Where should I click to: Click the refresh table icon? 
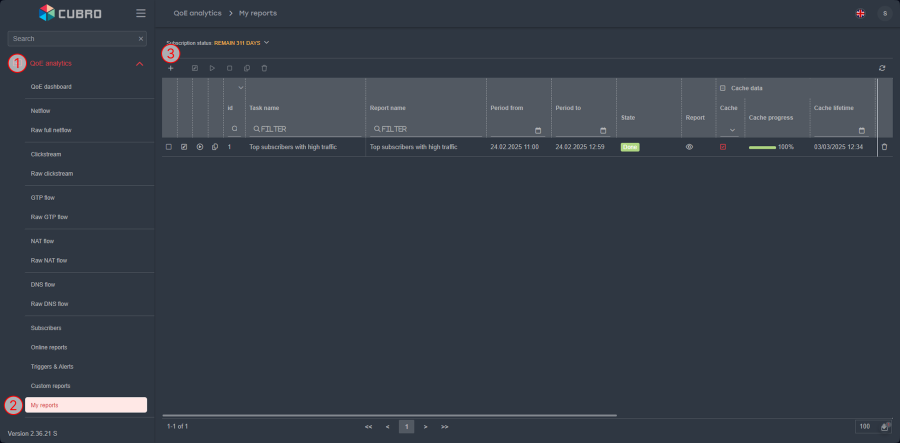pyautogui.click(x=882, y=68)
